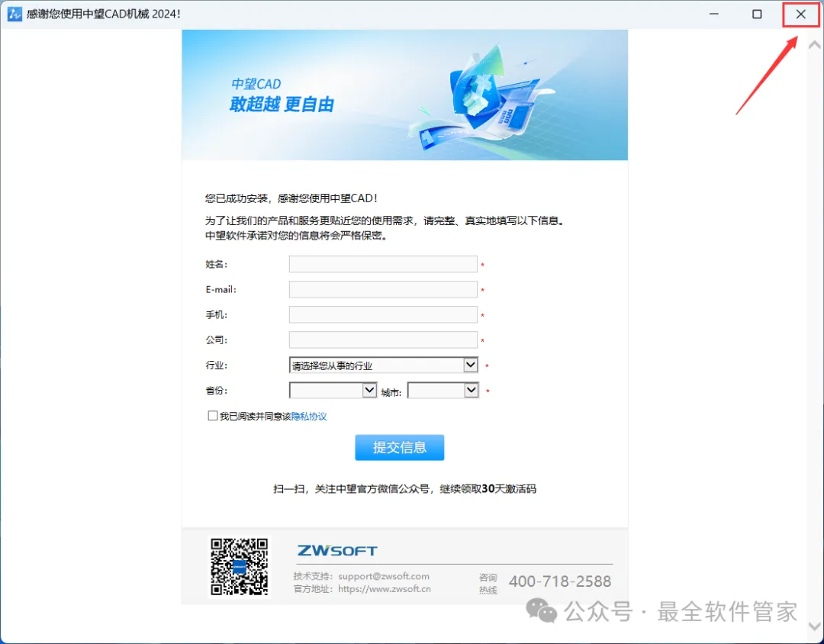The image size is (824, 644).
Task: Open the 隐私协议 privacy agreement link
Action: point(309,417)
